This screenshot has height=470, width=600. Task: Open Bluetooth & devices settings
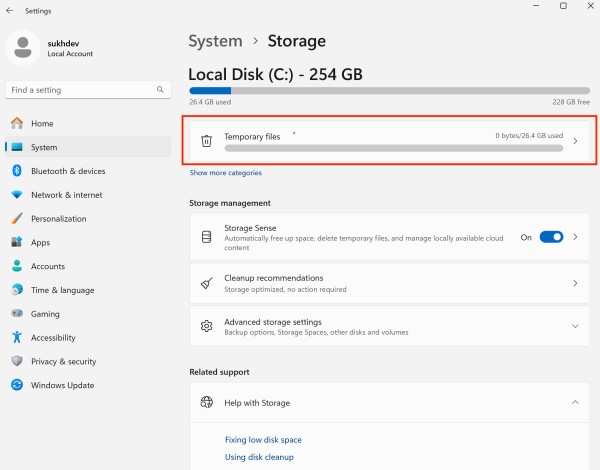pyautogui.click(x=67, y=171)
